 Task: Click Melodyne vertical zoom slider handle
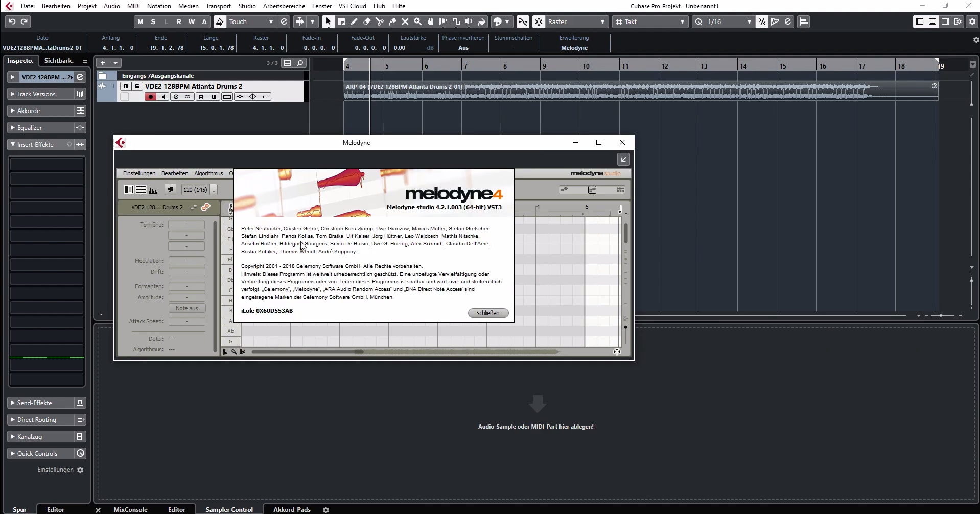[625, 327]
